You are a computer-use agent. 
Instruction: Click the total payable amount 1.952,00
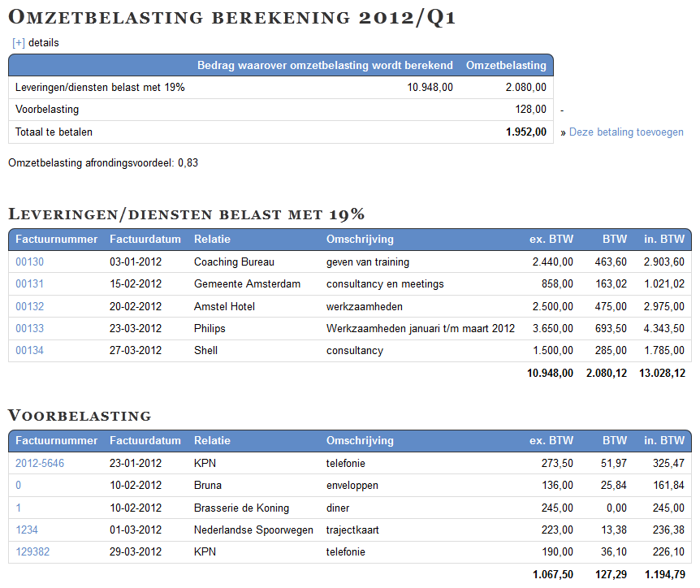tap(526, 132)
